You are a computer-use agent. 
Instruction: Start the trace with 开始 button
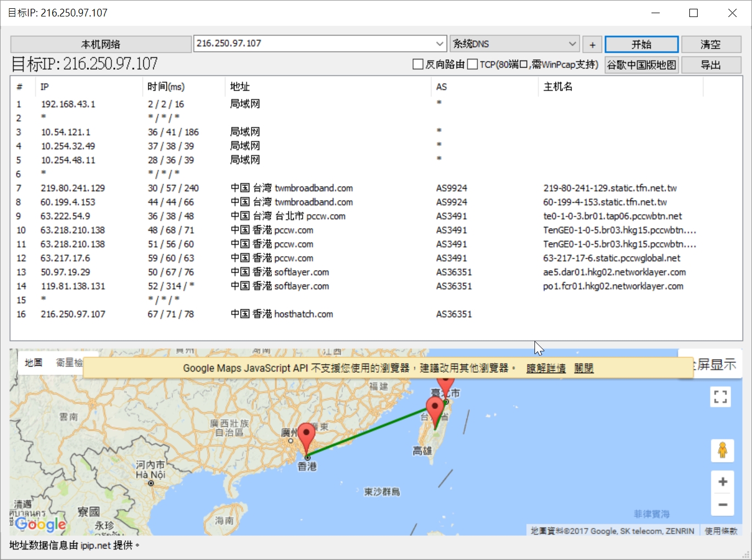[x=642, y=44]
